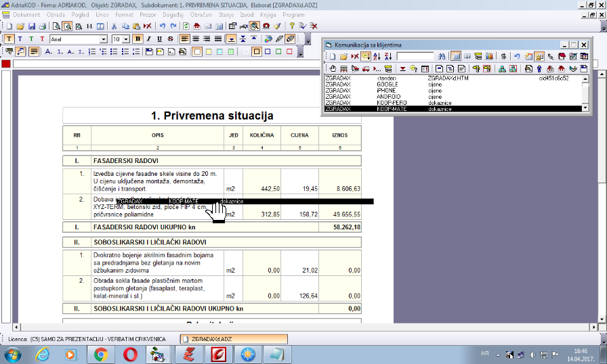The image size is (607, 364).
Task: Open the Dokument menu
Action: tap(26, 15)
